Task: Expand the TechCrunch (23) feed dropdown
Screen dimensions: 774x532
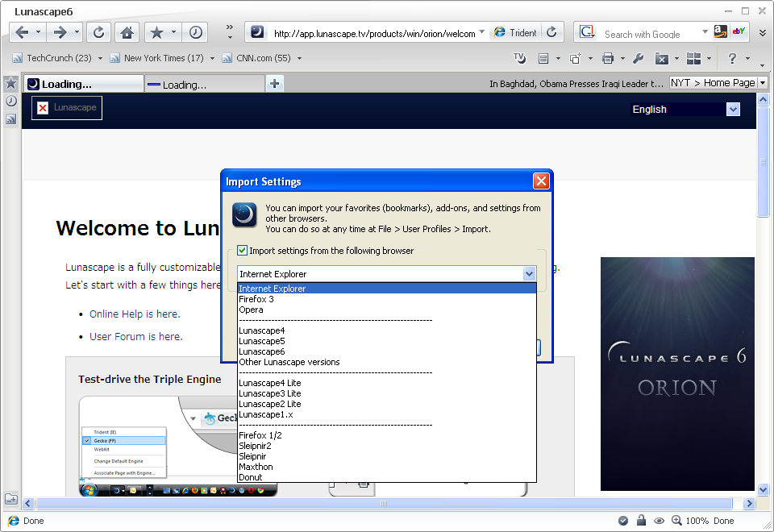Action: click(100, 58)
